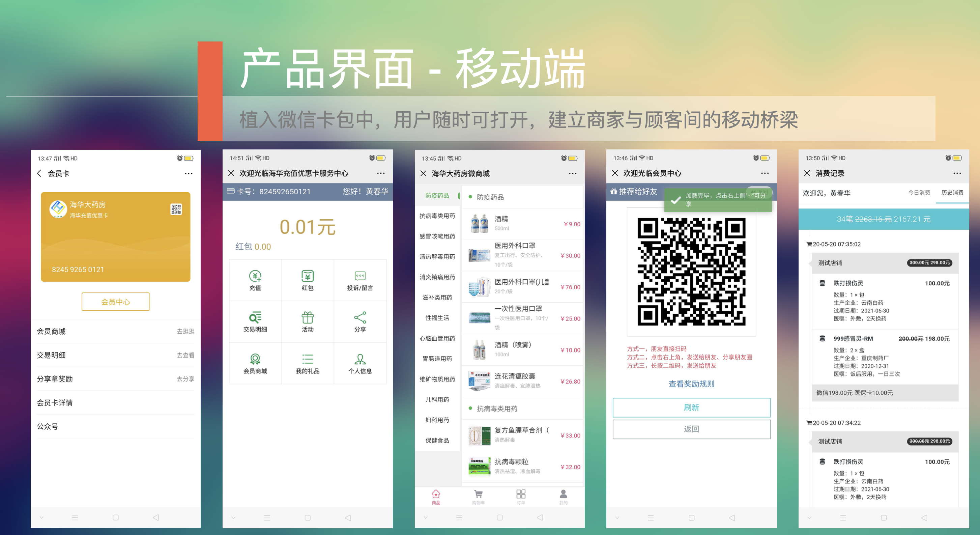Open 一次性医用口罩 product
This screenshot has width=980, height=535.
[x=523, y=318]
